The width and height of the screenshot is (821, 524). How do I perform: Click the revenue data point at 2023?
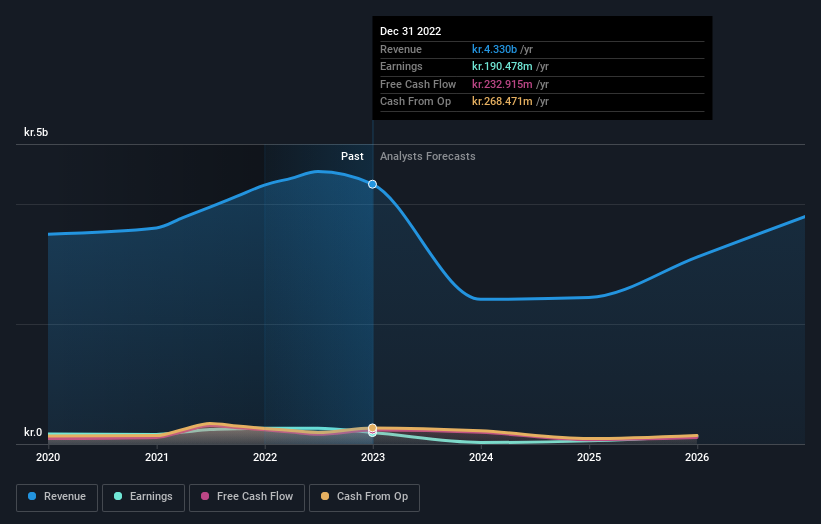(x=372, y=184)
